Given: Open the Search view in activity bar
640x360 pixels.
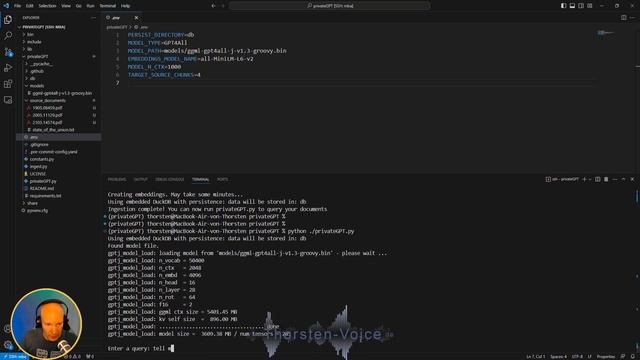Looking at the screenshot, I should click(x=8, y=36).
